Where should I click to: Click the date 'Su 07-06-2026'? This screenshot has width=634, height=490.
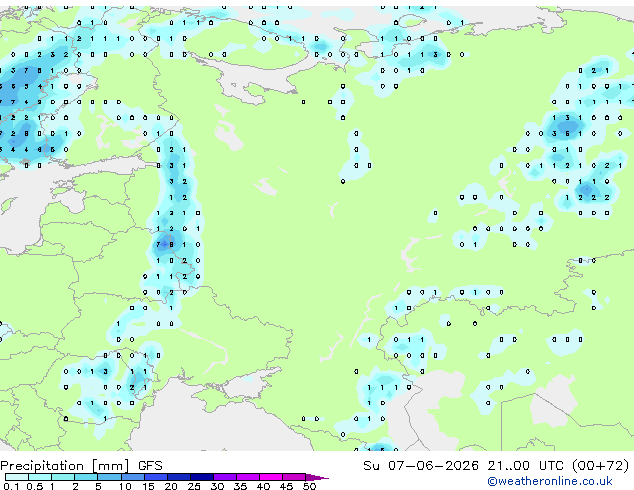click(x=421, y=466)
